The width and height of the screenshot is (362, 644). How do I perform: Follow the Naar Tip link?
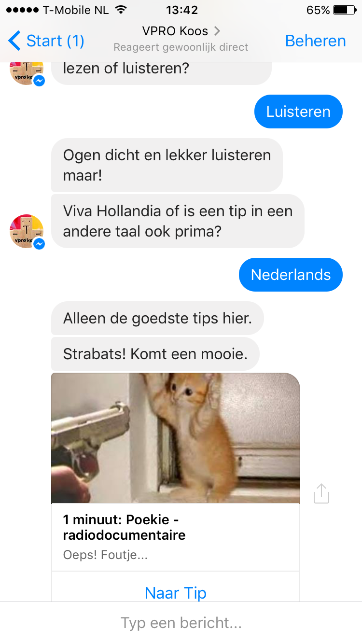point(176,593)
